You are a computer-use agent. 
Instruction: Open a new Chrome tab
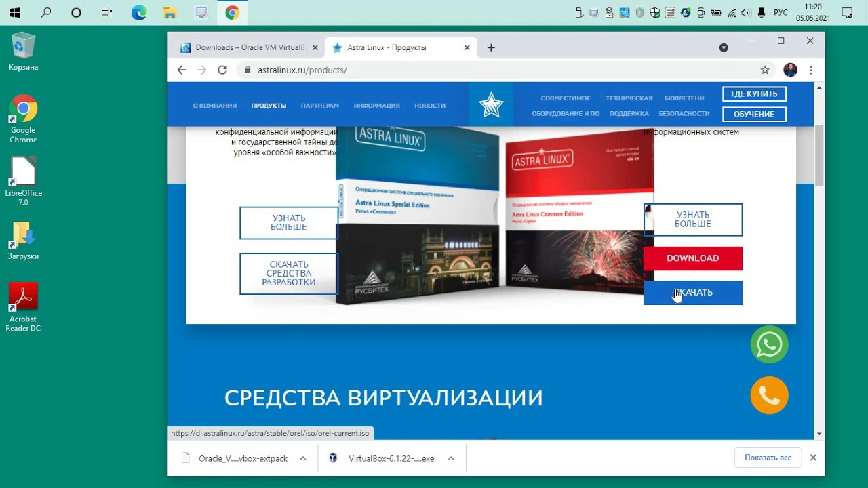[491, 47]
